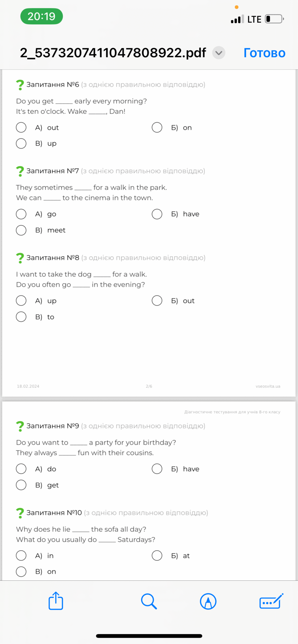Screen dimensions: 298x644
Task: Tap the green question mark of Запитання №6
Action: click(x=20, y=85)
